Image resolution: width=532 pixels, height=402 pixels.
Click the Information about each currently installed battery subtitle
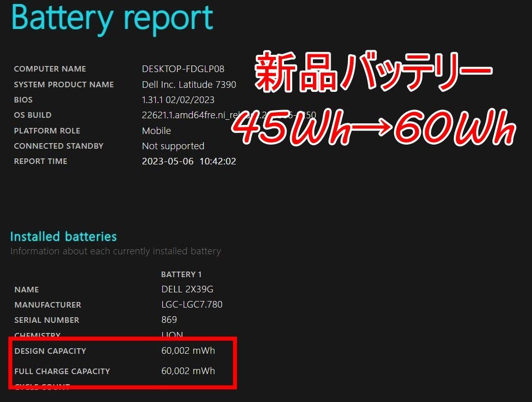(x=116, y=251)
